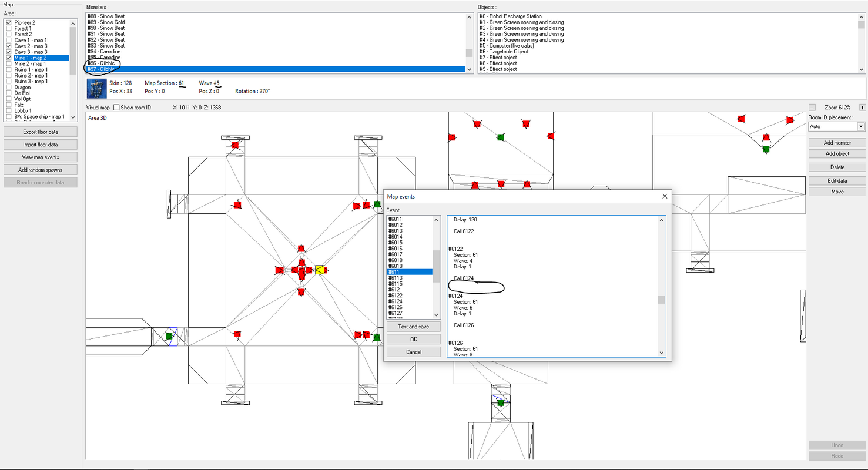The height and width of the screenshot is (470, 868).
Task: Select the green object marker in the left corridor
Action: coord(169,336)
